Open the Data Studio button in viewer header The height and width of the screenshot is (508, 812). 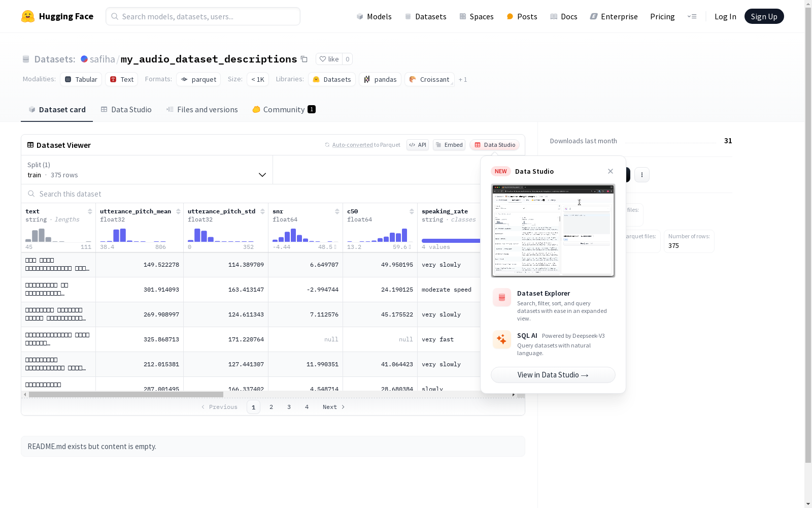tap(495, 145)
